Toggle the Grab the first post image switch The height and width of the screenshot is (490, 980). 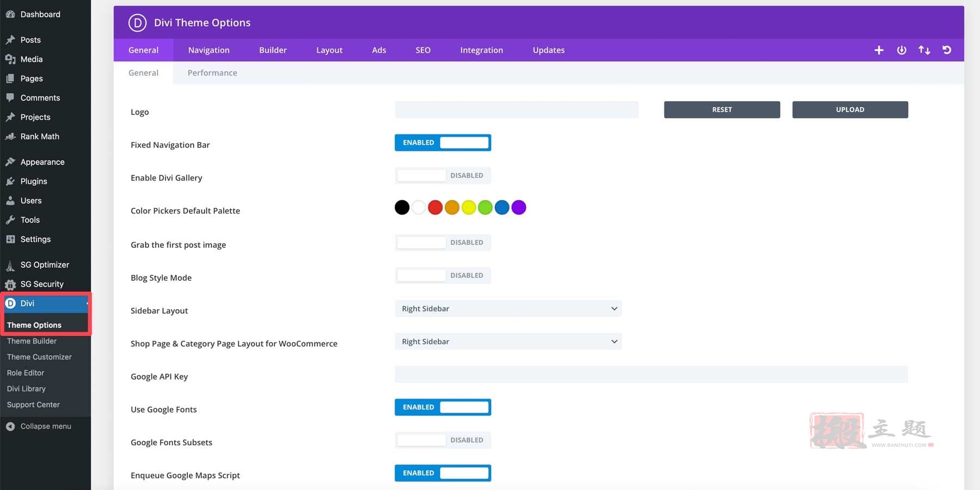[x=443, y=242]
